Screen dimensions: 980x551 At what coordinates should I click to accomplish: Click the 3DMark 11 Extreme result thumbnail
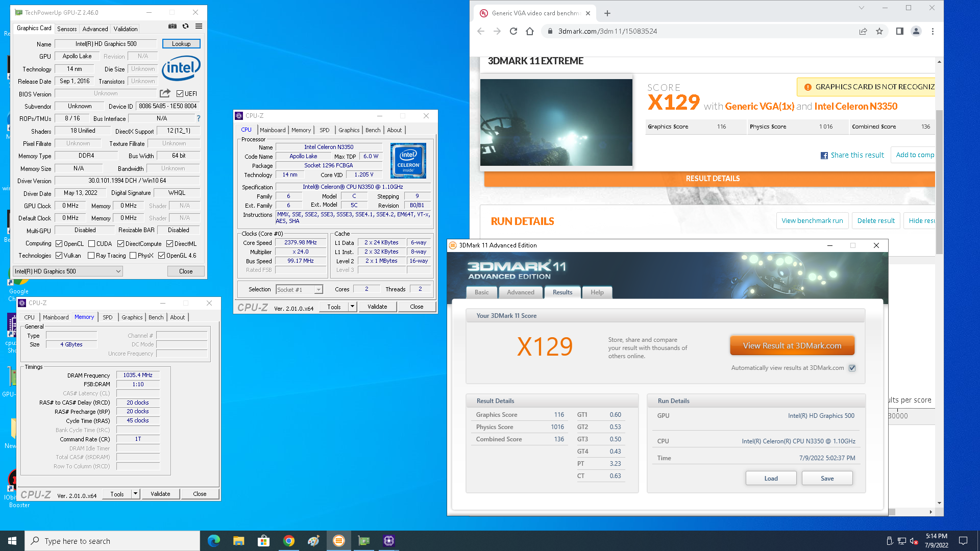point(556,122)
